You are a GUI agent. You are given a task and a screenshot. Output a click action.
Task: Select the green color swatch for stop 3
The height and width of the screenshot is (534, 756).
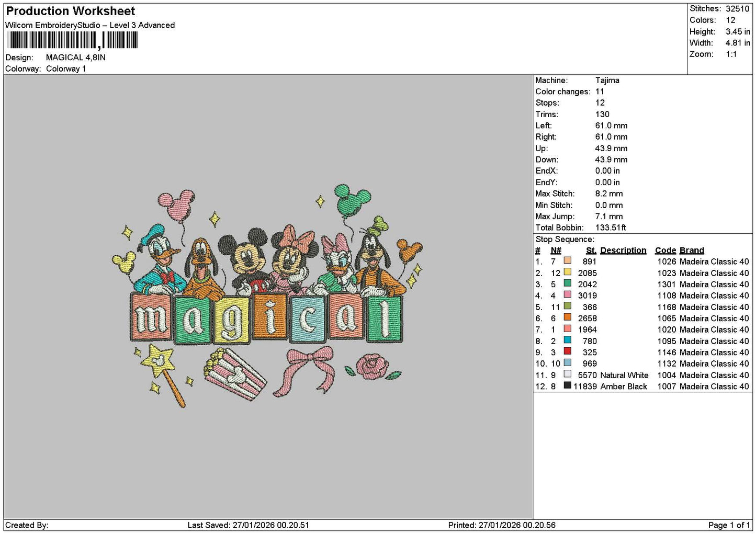point(568,283)
